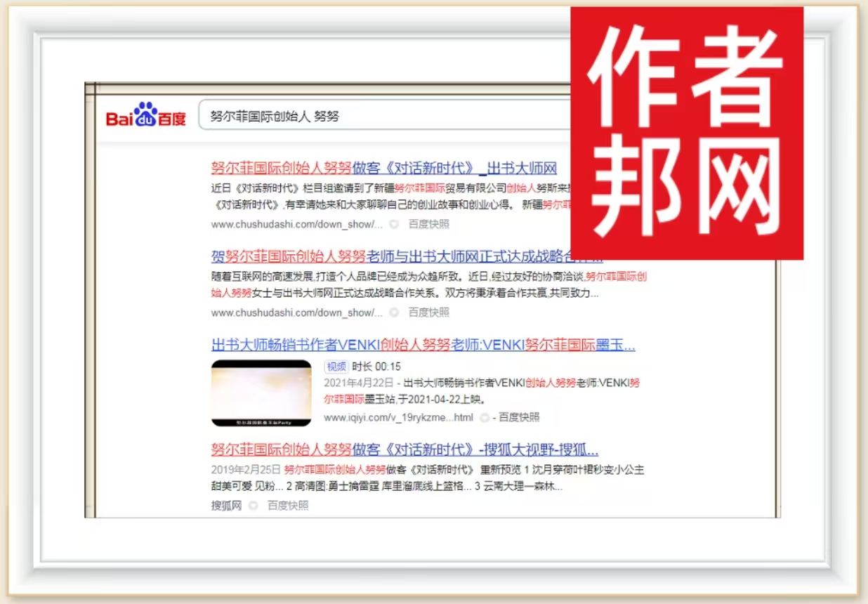This screenshot has height=604, width=868.
Task: Click the red 作者邦网 logo badge
Action: 686,133
